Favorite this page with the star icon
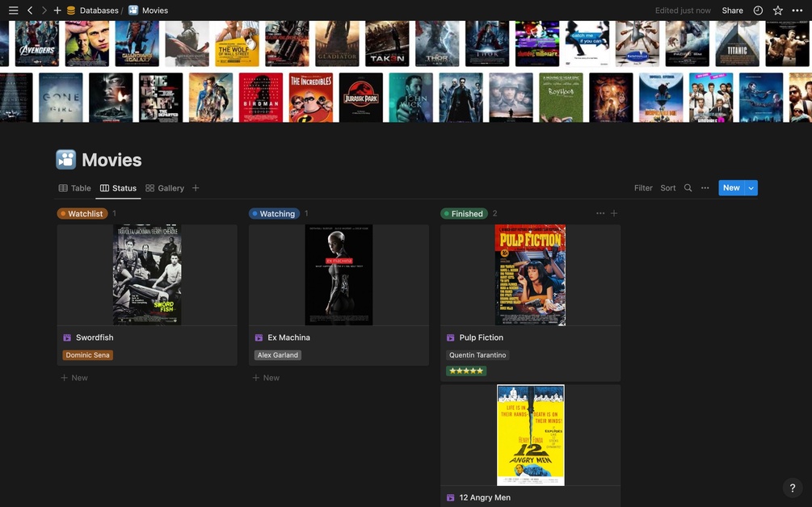812x507 pixels. coord(778,10)
